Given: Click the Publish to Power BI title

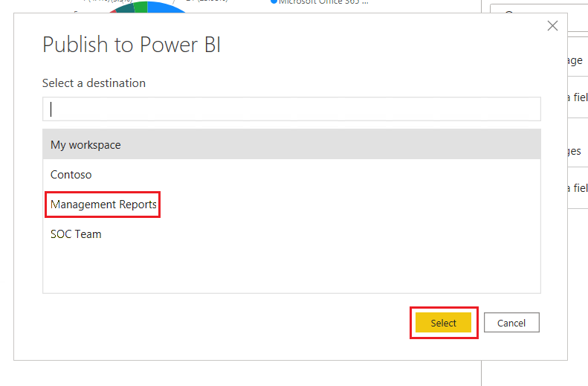Looking at the screenshot, I should click(132, 45).
